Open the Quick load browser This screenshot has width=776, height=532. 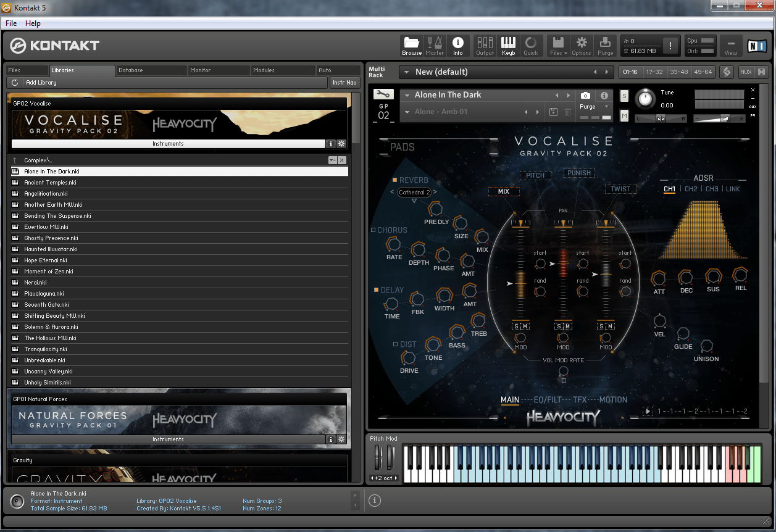tap(530, 46)
